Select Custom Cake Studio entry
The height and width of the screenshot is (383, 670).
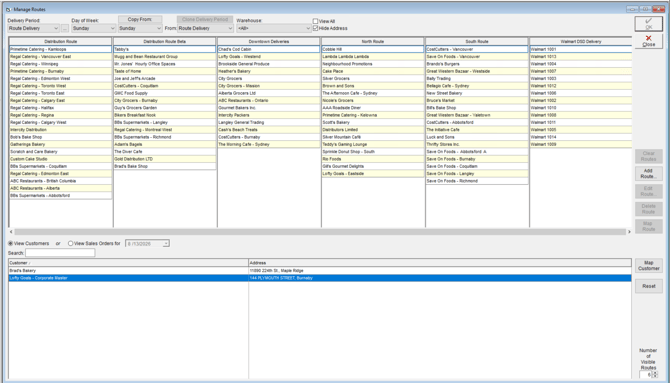point(60,159)
